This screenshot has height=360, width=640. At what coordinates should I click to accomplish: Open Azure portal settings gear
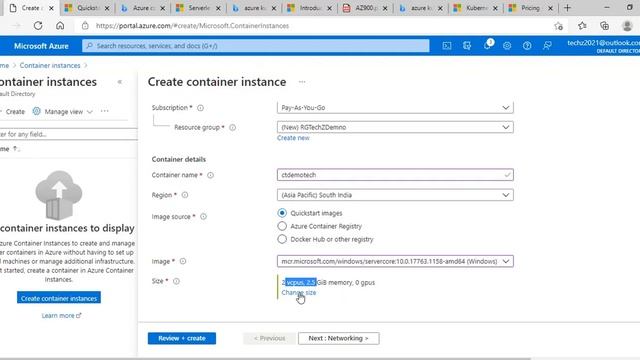tap(507, 46)
